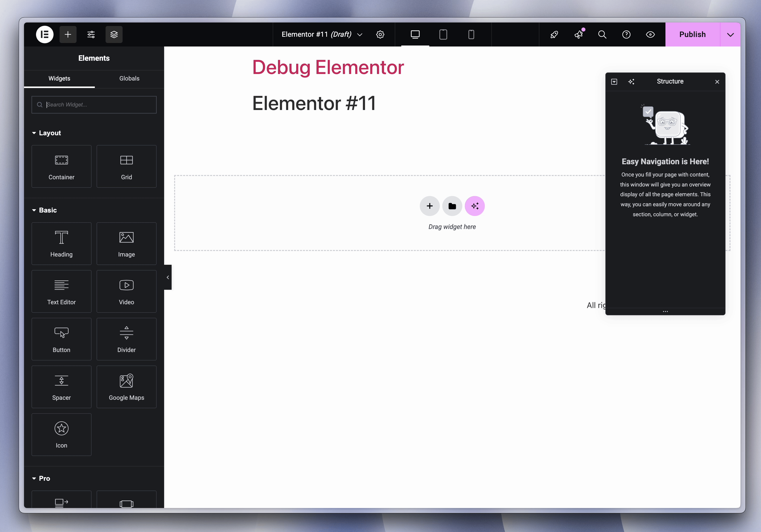Open Site Settings sliders icon
This screenshot has width=761, height=532.
91,34
